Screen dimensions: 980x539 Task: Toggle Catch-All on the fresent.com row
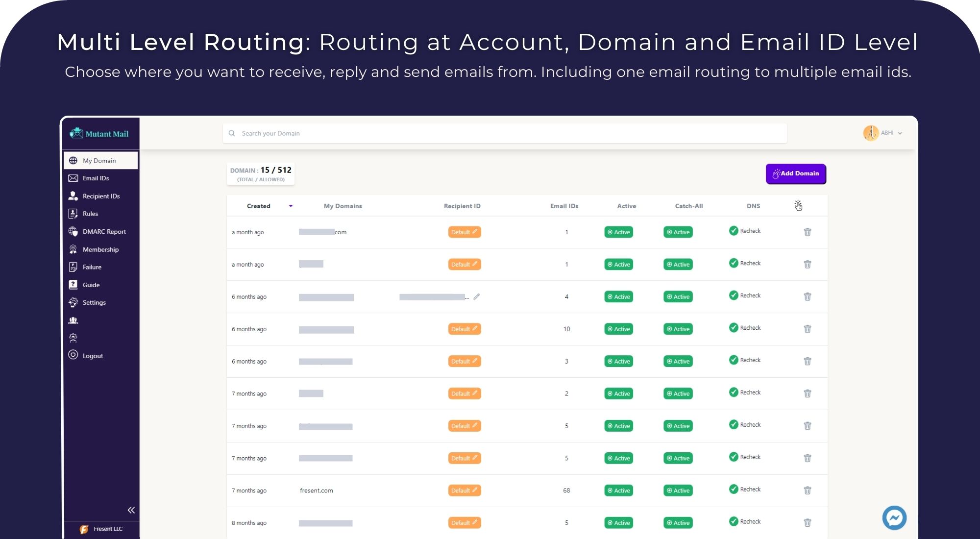[x=678, y=490]
